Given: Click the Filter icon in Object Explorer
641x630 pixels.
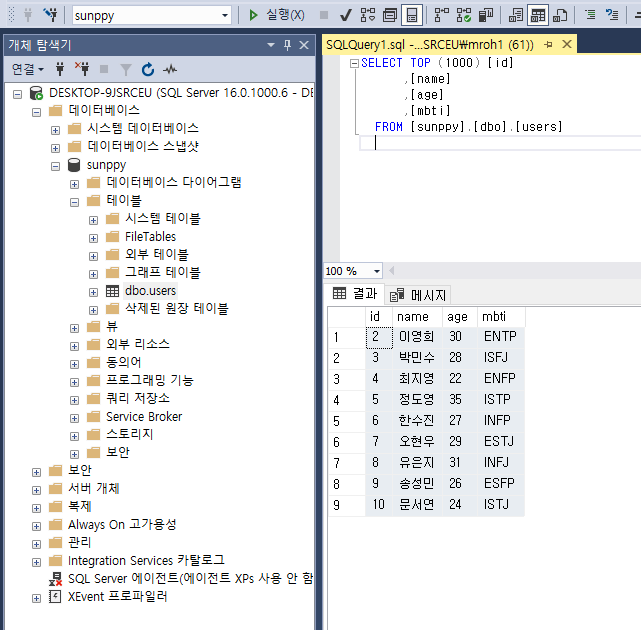Looking at the screenshot, I should pos(126,70).
